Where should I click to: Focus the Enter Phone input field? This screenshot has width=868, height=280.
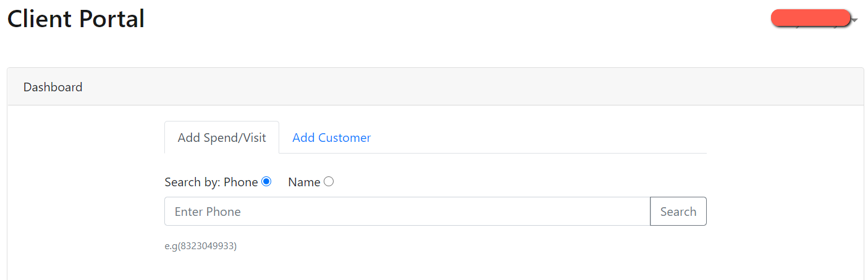[407, 212]
